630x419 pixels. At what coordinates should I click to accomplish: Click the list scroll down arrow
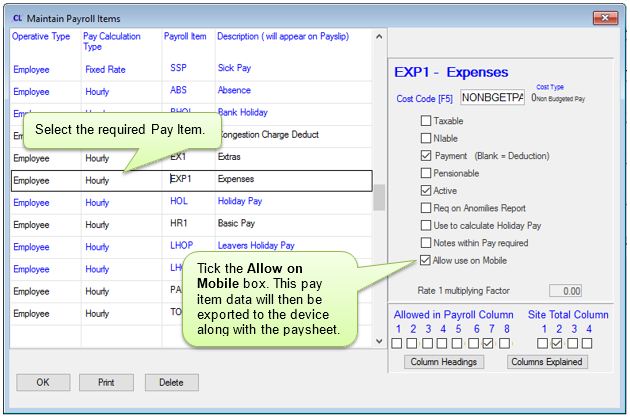379,341
